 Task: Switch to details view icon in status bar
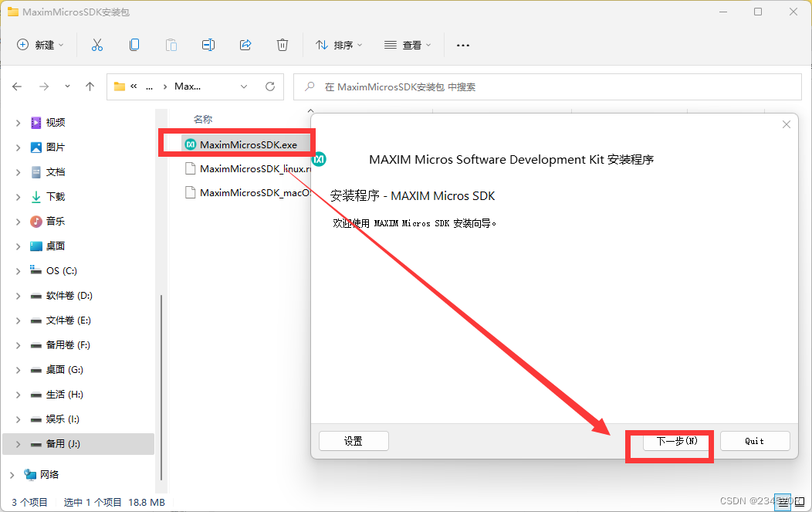click(x=783, y=502)
